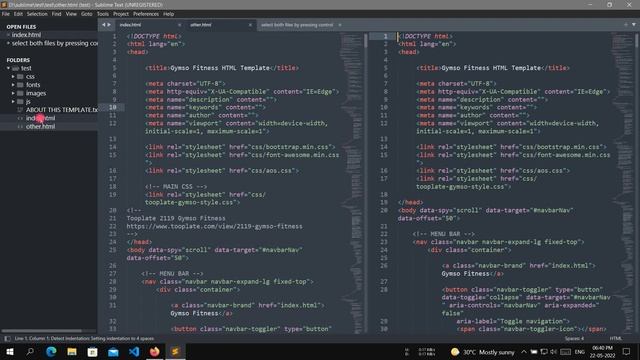The image size is (640, 360).
Task: Open Visual Studio Code from the taskbar
Action: [134, 351]
